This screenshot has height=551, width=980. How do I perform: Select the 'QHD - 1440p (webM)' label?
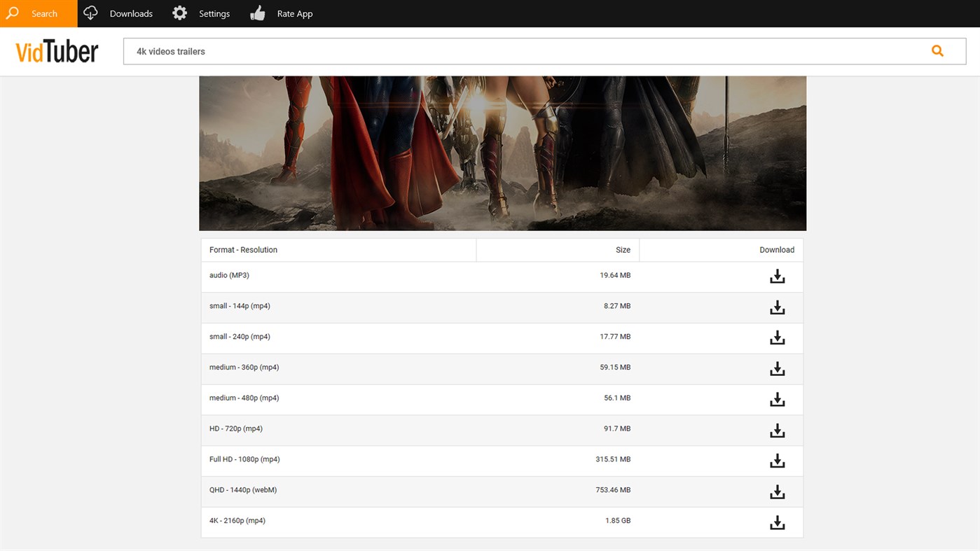(x=243, y=490)
